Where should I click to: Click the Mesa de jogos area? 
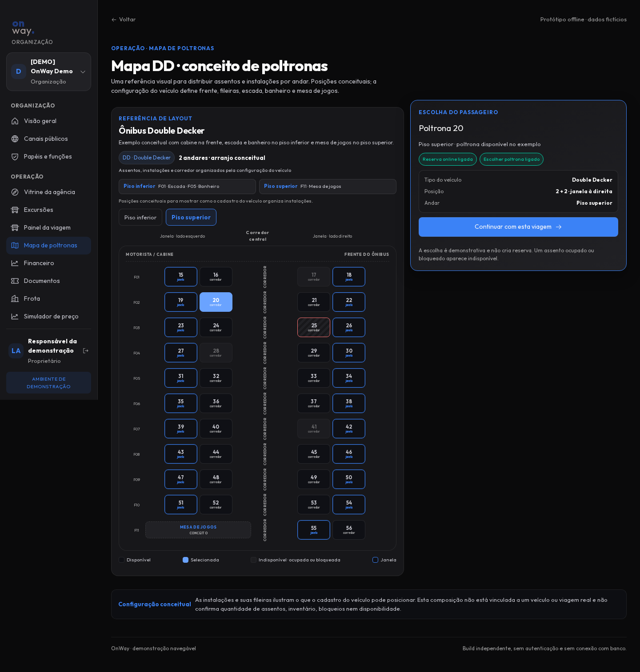[x=198, y=530]
